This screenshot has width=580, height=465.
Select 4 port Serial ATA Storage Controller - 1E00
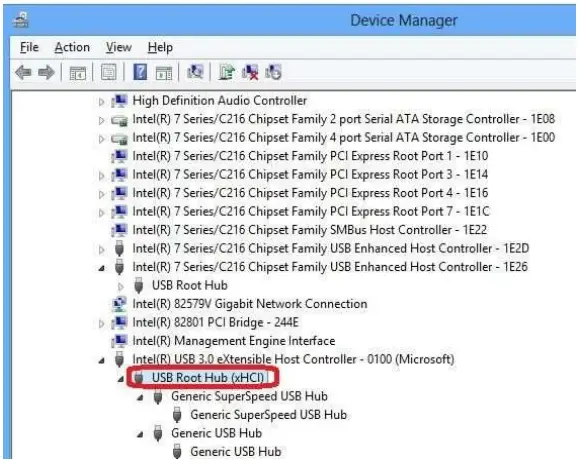pyautogui.click(x=344, y=137)
